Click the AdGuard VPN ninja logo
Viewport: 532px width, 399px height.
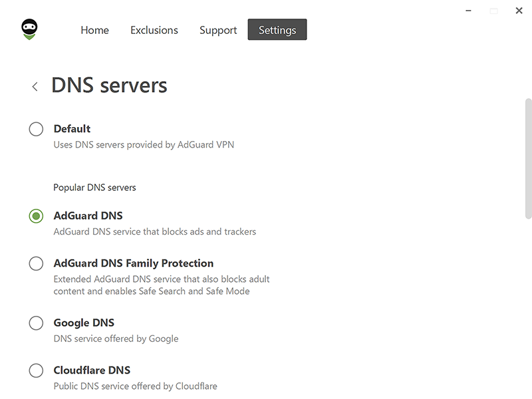pyautogui.click(x=29, y=29)
